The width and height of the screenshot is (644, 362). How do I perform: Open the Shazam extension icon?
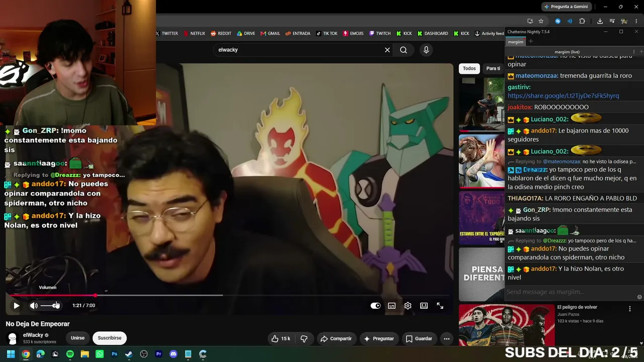coord(557,21)
